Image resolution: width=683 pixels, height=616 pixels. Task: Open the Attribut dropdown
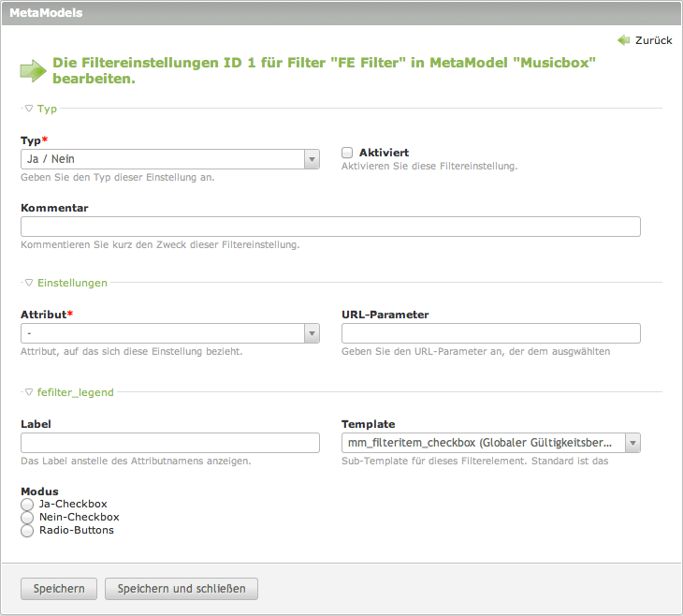169,334
